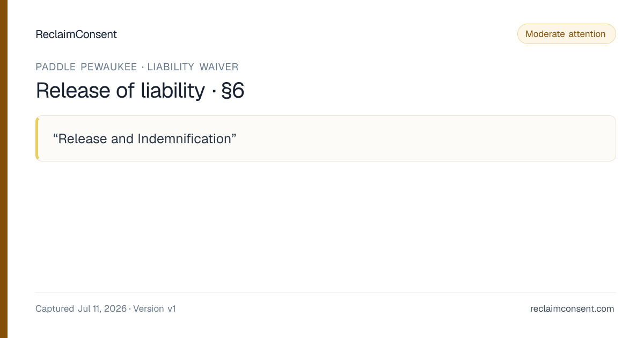The height and width of the screenshot is (338, 644).
Task: Select the Moderate attention badge
Action: [x=566, y=34]
